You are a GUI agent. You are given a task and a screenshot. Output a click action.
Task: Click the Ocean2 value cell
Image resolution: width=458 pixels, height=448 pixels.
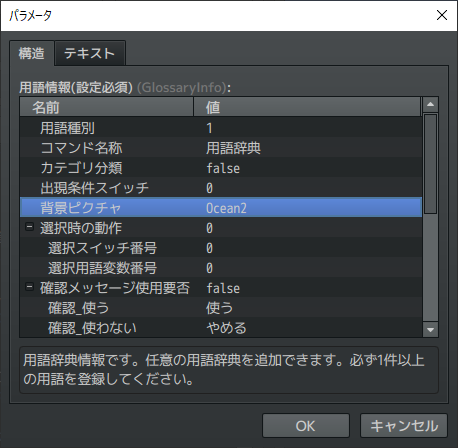coord(226,208)
